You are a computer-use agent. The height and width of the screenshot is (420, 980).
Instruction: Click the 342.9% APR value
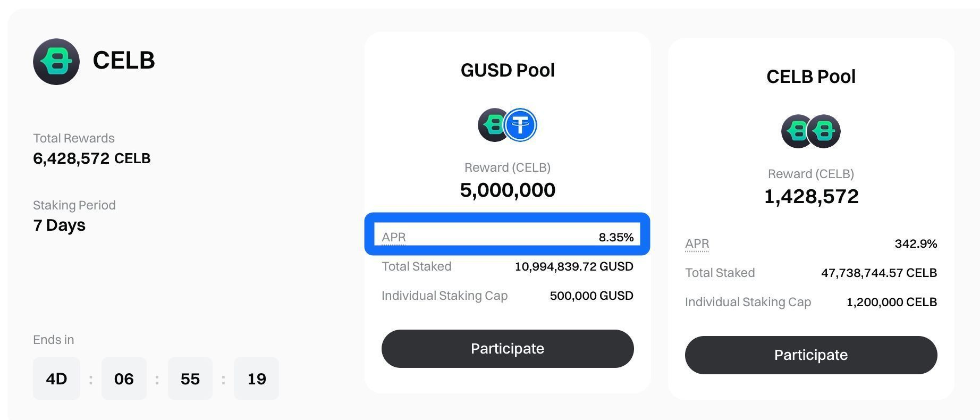[916, 243]
